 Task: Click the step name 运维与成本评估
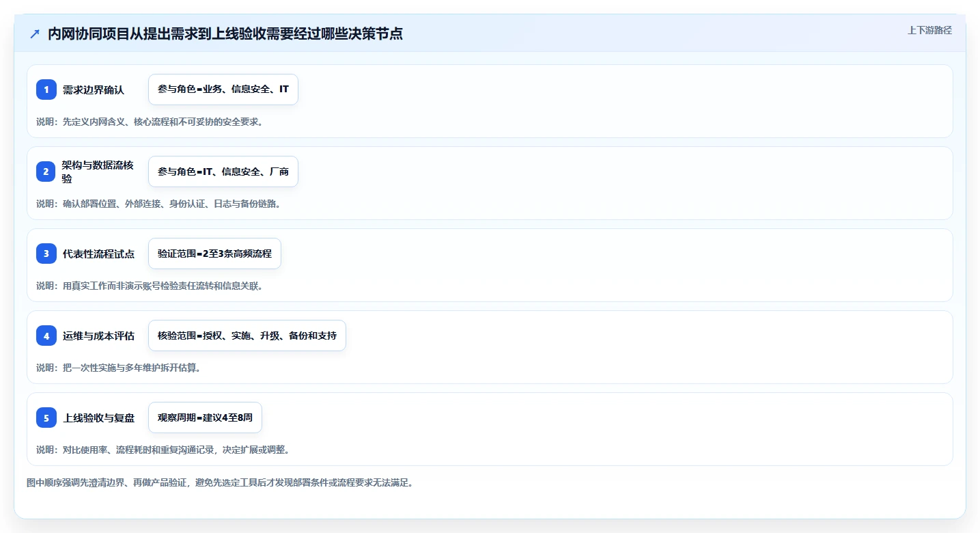(98, 336)
